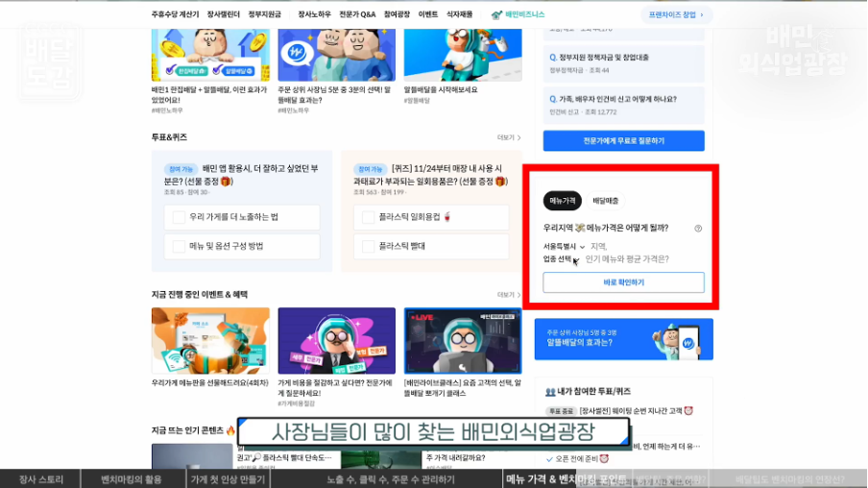
Task: Open the 장사캘린더 menu item
Action: pyautogui.click(x=223, y=14)
